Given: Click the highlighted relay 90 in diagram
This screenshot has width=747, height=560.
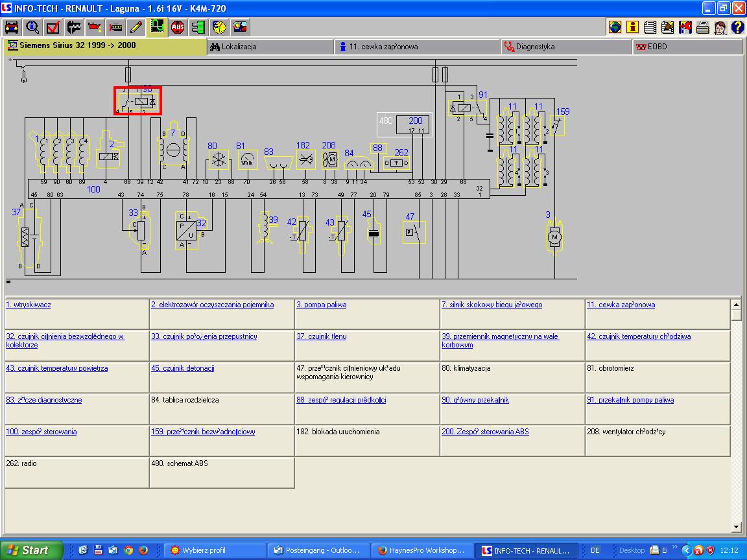Looking at the screenshot, I should [x=137, y=101].
